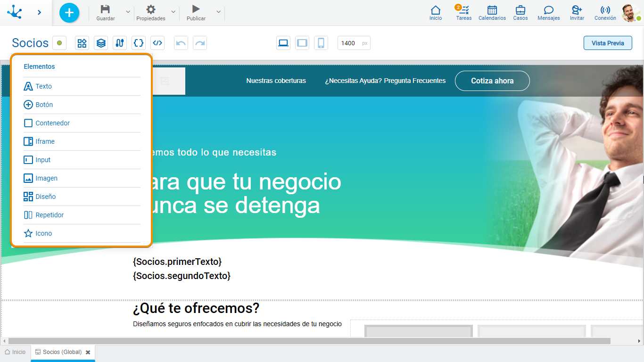Screen dimensions: 644x362
Task: Expand the Propiedades dropdown arrow
Action: (x=173, y=12)
